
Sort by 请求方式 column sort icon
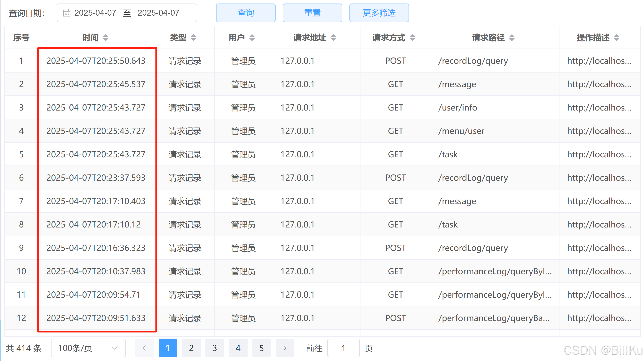[412, 38]
